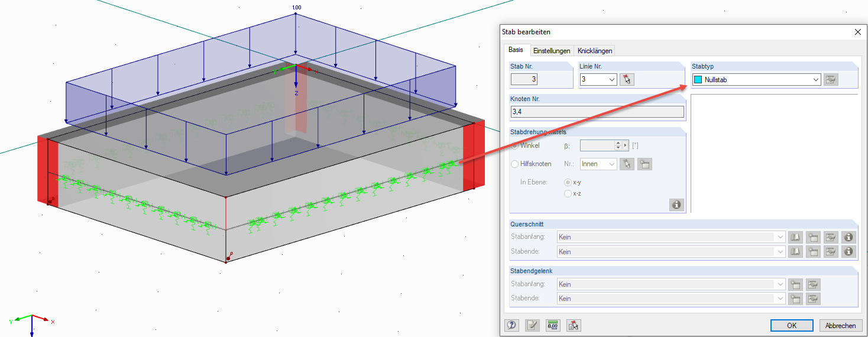Cancel with Abbrechen button
Viewport: 868px width, 337px height.
coord(840,325)
